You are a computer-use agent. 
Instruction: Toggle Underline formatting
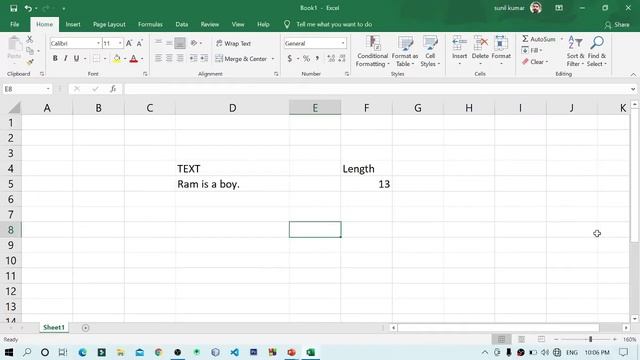click(76, 59)
